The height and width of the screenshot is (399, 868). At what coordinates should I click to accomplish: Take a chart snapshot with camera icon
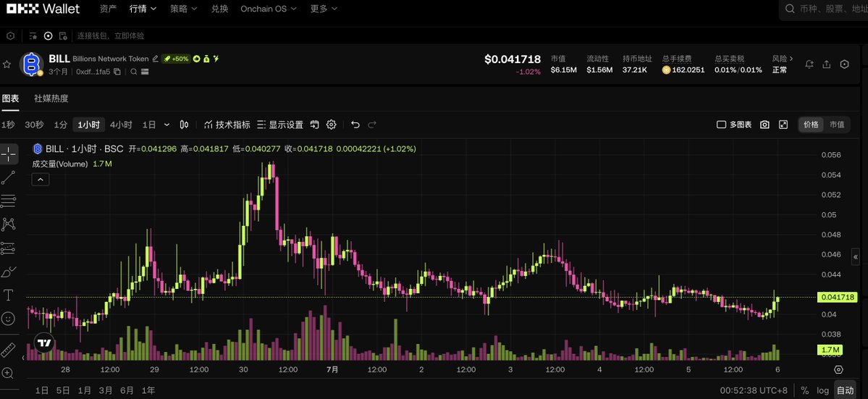pos(764,125)
